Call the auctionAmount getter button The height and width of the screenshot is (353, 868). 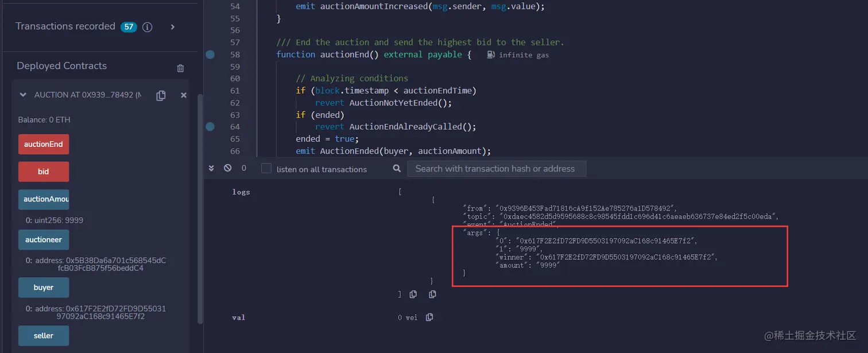[x=44, y=199]
